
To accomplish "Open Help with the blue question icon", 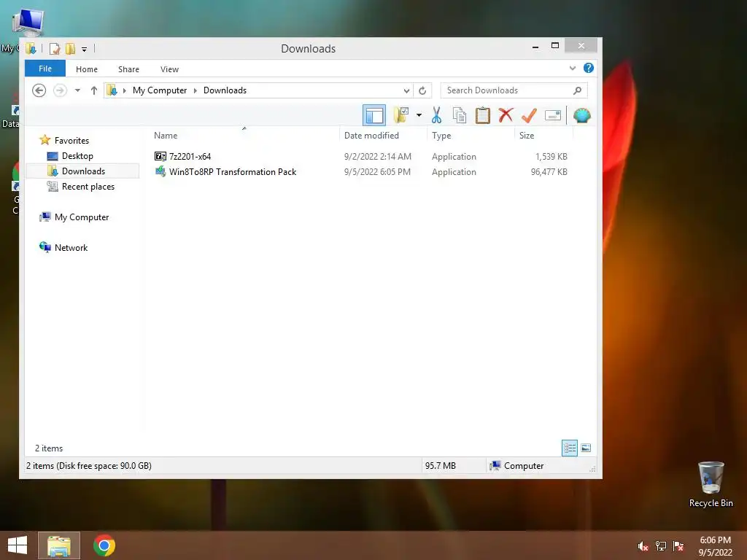I will point(589,68).
